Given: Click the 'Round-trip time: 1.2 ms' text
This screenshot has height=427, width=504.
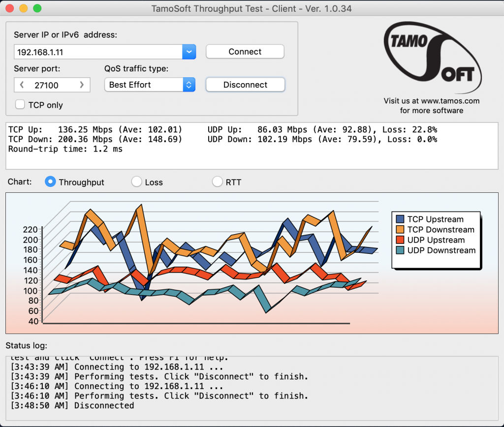Looking at the screenshot, I should coord(65,149).
